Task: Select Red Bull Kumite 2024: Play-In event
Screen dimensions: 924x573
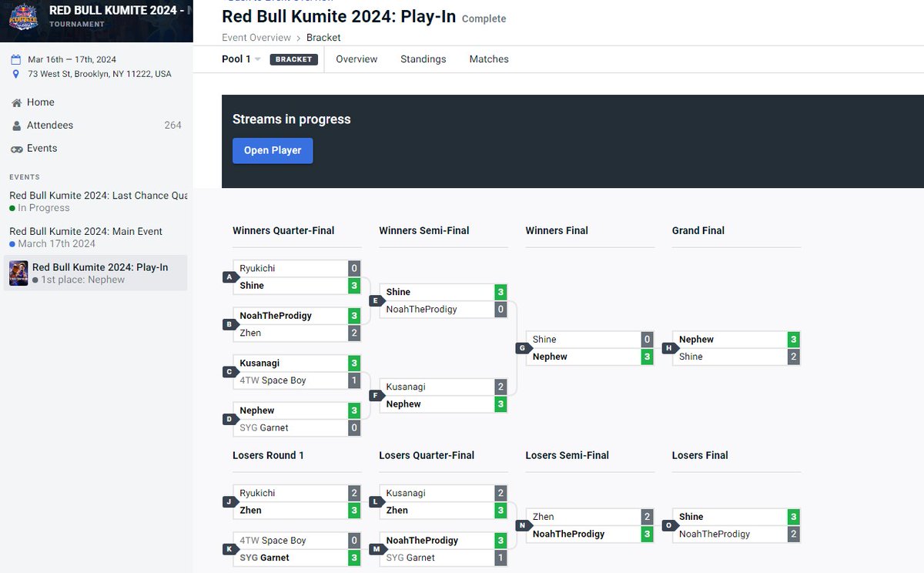Action: pos(95,273)
